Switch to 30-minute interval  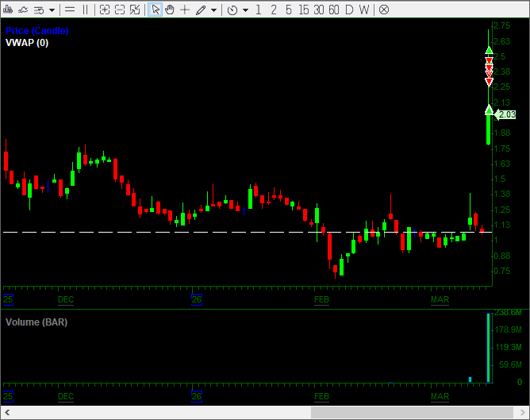pos(319,10)
